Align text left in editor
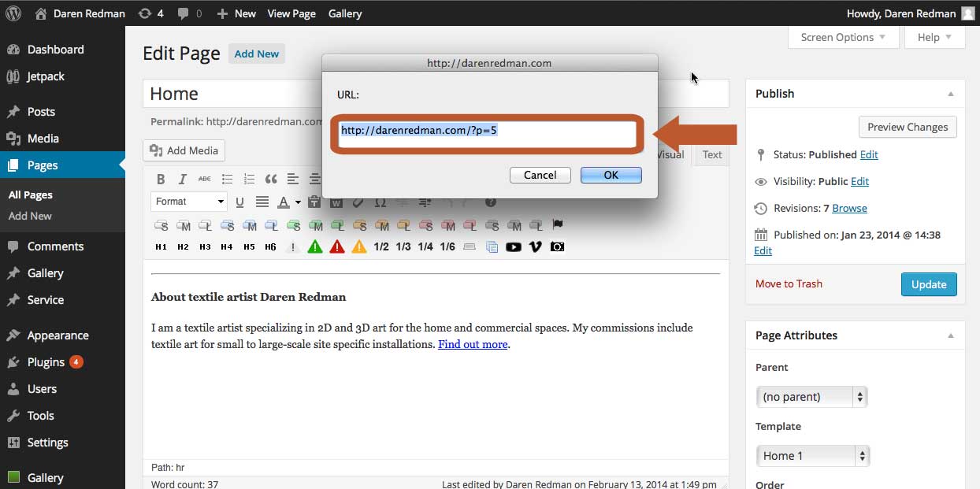Screen dimensions: 980x489 pos(293,179)
